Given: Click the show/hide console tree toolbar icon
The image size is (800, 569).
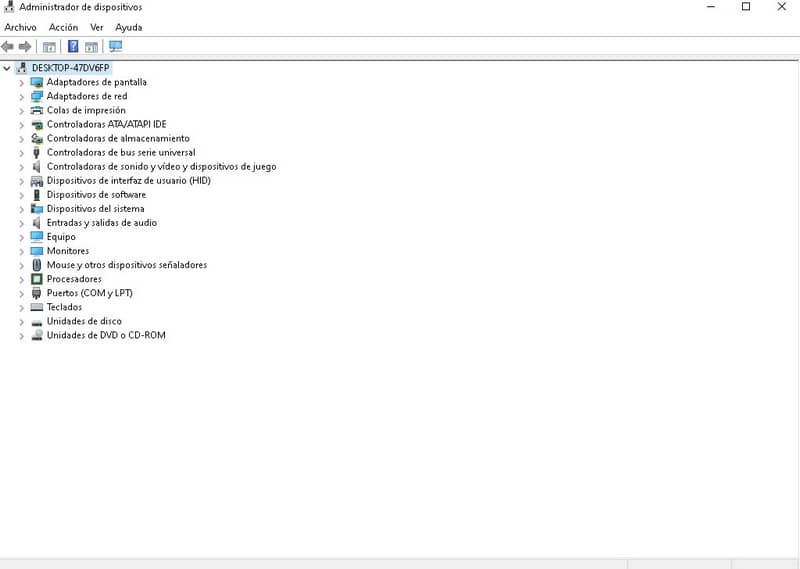Looking at the screenshot, I should [49, 47].
